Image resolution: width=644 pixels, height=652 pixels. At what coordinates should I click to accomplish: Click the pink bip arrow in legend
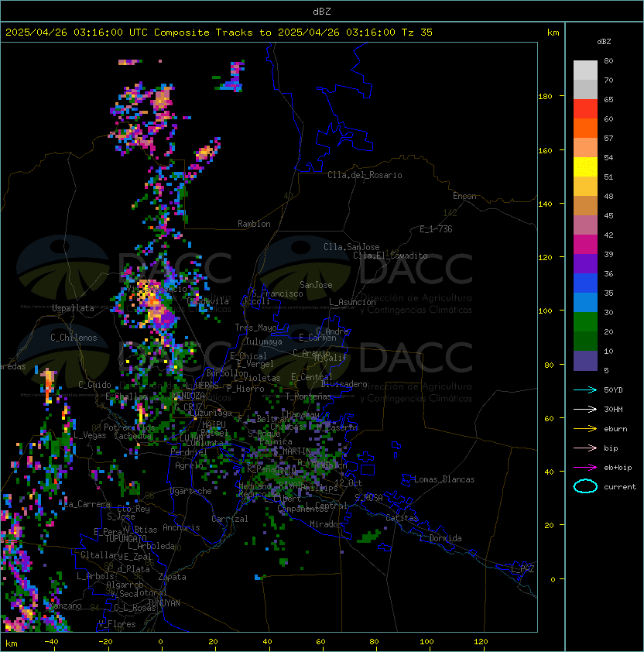(x=585, y=448)
